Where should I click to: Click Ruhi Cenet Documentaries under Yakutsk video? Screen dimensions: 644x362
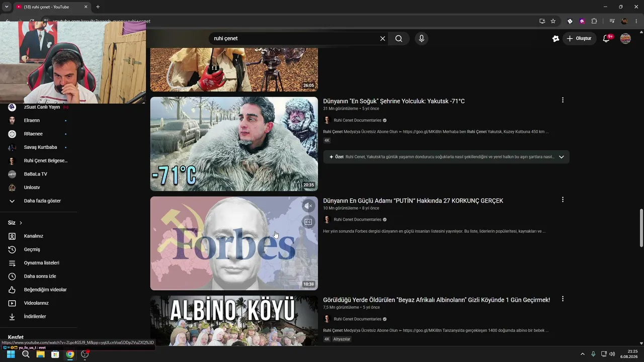357,120
